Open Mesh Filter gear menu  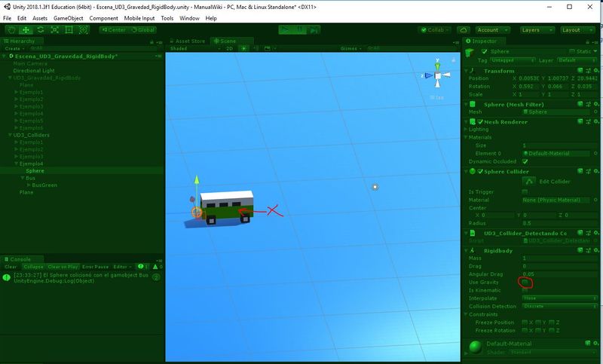click(x=596, y=104)
